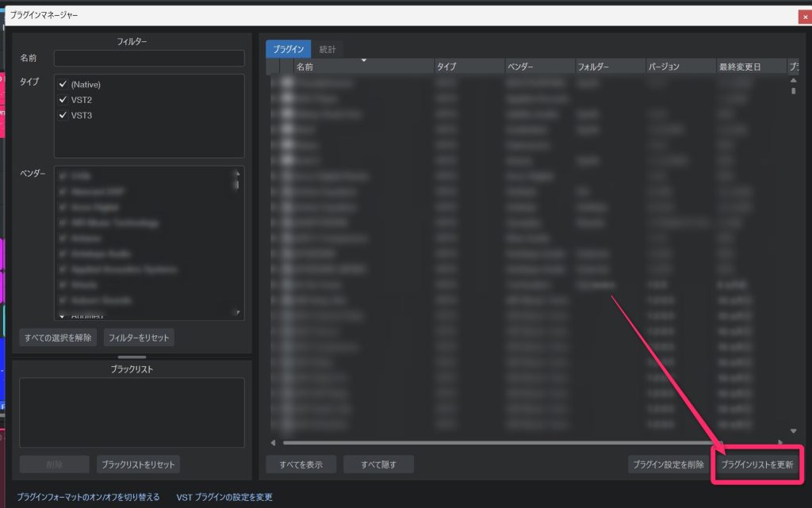
Task: Sort plugin list by タイプ column header
Action: point(468,67)
